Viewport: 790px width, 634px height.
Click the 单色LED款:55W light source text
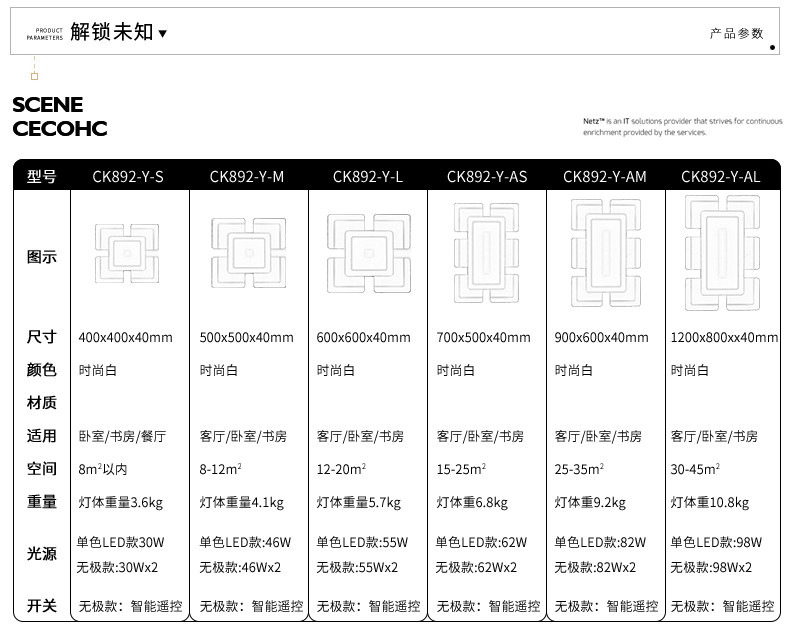coord(362,542)
